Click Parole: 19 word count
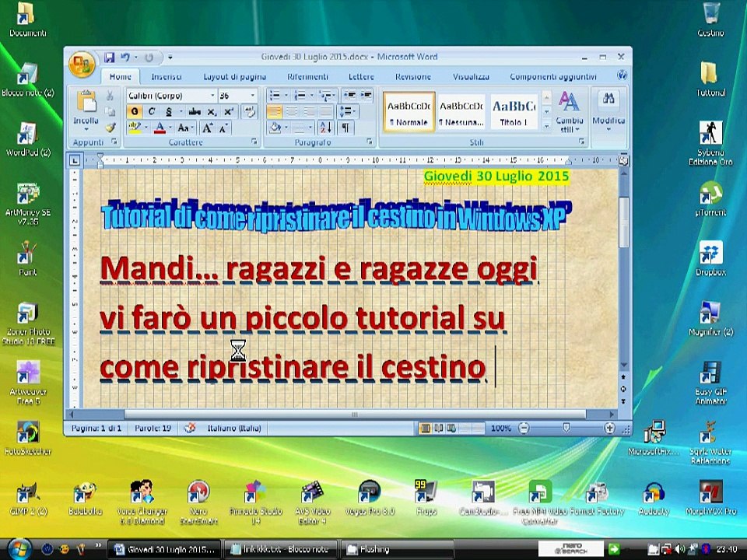Screen dimensions: 747x560 click(153, 428)
